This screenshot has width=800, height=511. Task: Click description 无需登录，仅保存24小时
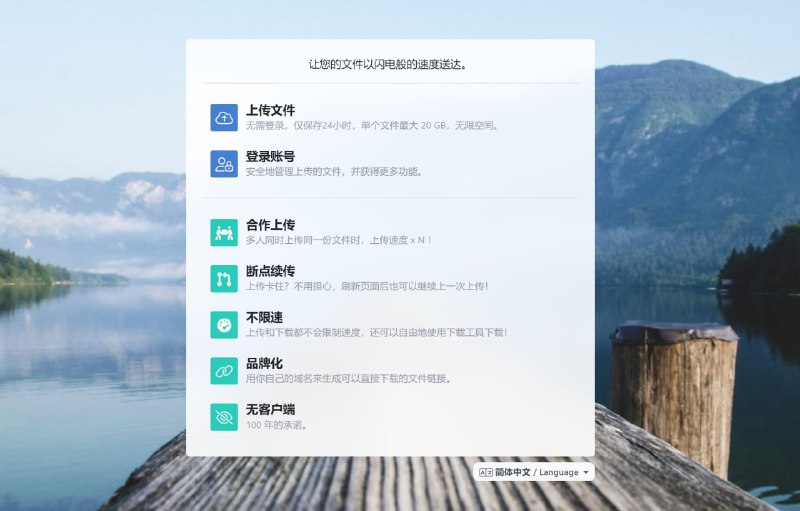click(299, 125)
